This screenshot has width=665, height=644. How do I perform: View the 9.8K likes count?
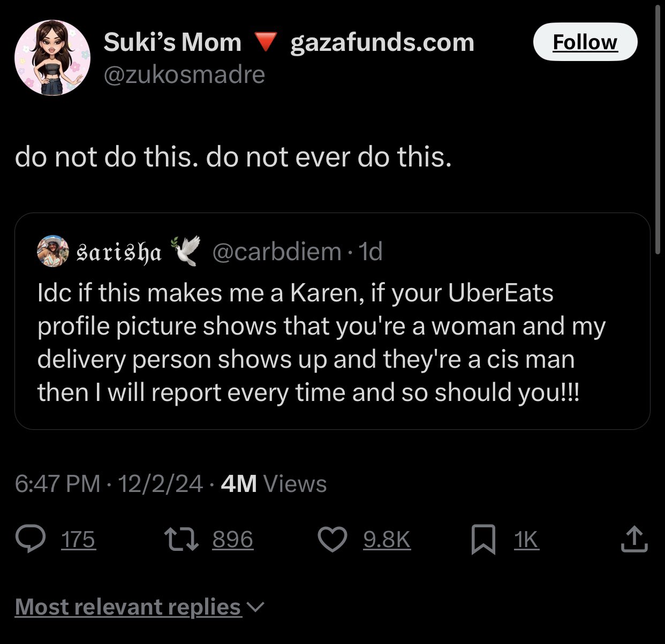point(387,539)
